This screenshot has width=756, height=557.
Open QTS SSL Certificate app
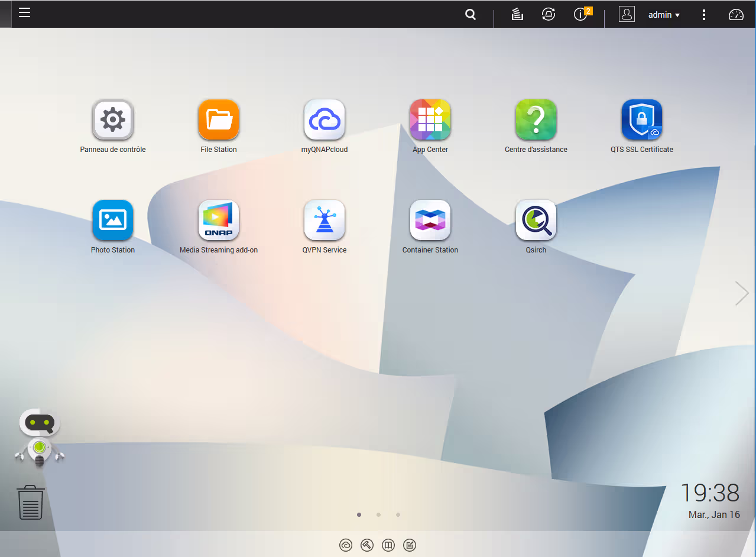[642, 120]
